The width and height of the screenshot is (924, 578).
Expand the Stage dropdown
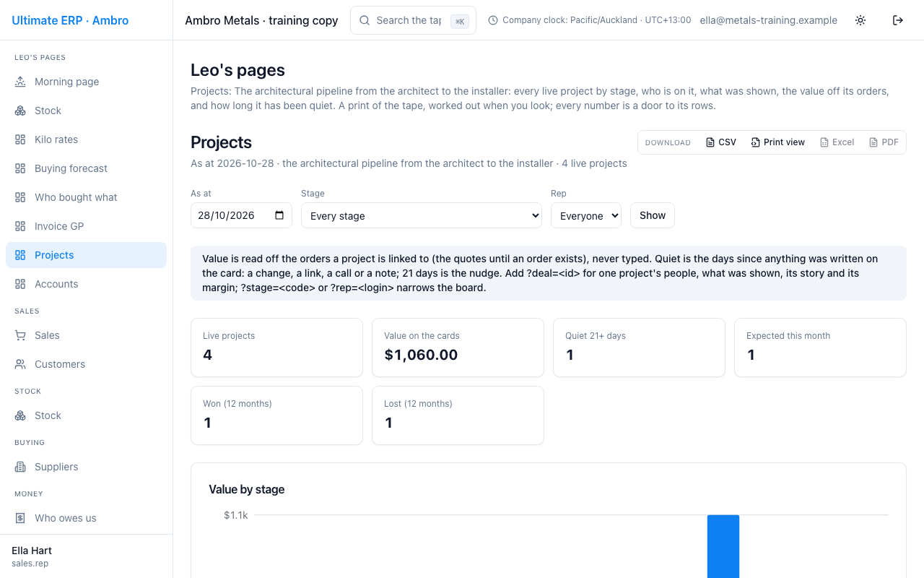tap(422, 215)
